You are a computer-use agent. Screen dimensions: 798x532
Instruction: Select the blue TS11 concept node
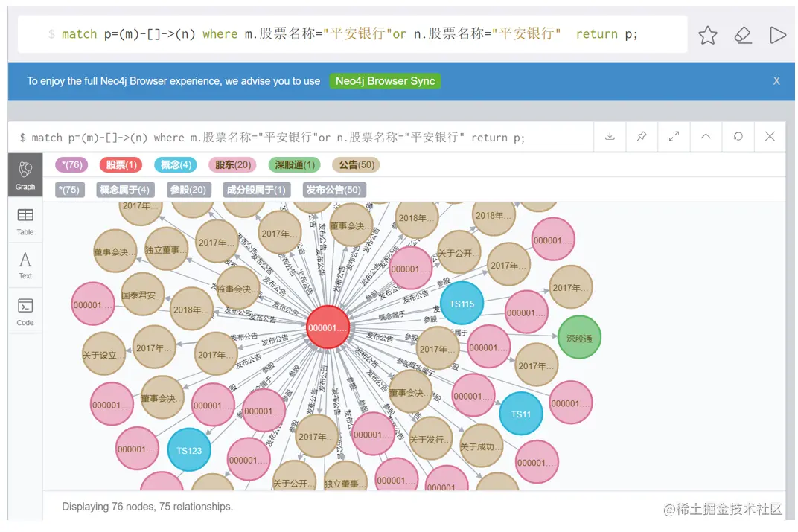point(520,414)
